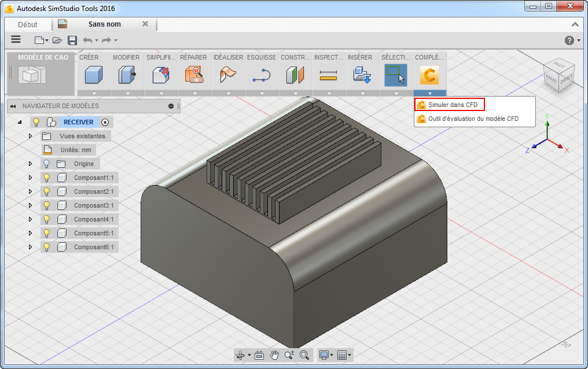The image size is (588, 369).
Task: Click the Unités: mm entry
Action: [69, 150]
